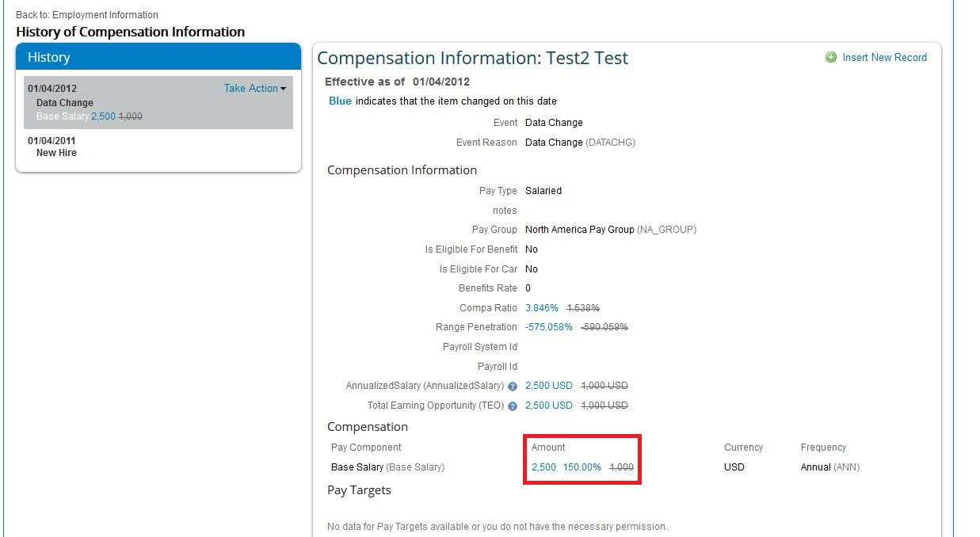Click the 150.00% change value in Amount
The height and width of the screenshot is (537, 980).
click(x=582, y=467)
